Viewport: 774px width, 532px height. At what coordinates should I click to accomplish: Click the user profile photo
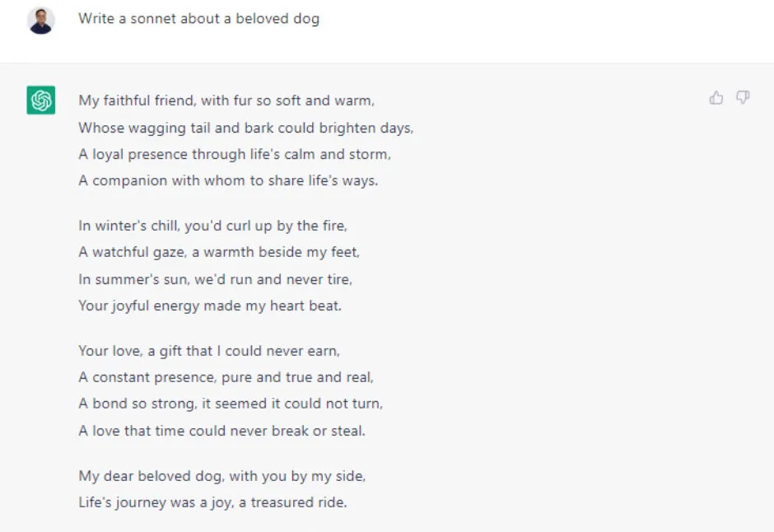(41, 20)
